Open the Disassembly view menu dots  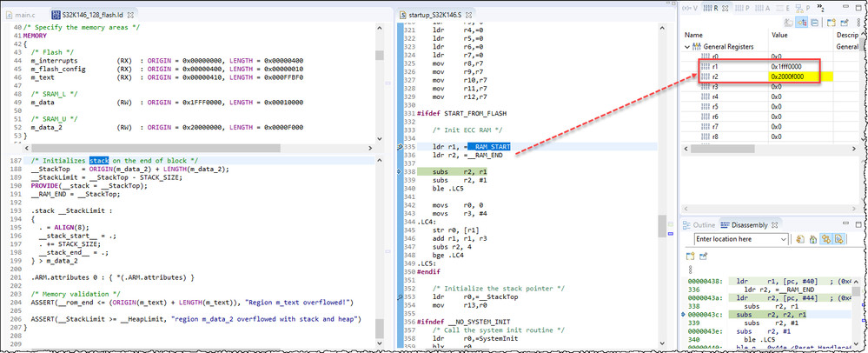690,270
